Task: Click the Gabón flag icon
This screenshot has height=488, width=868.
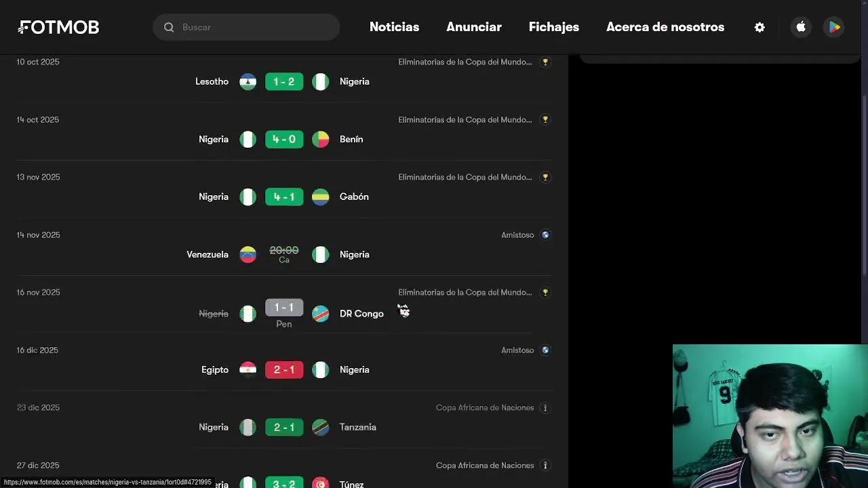Action: pos(320,197)
